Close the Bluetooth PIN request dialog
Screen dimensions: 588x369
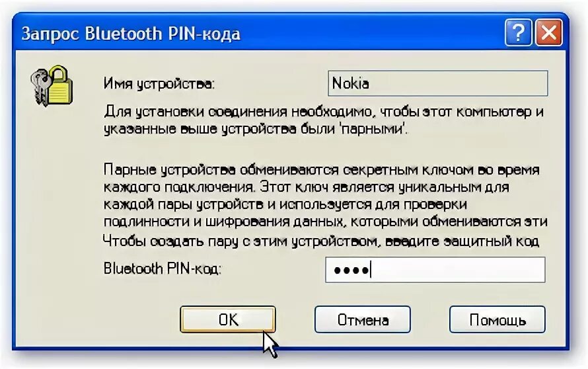click(548, 32)
